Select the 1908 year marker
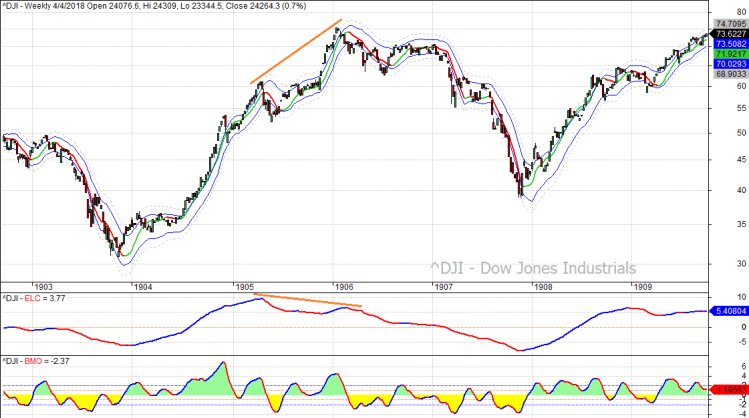 coord(545,286)
